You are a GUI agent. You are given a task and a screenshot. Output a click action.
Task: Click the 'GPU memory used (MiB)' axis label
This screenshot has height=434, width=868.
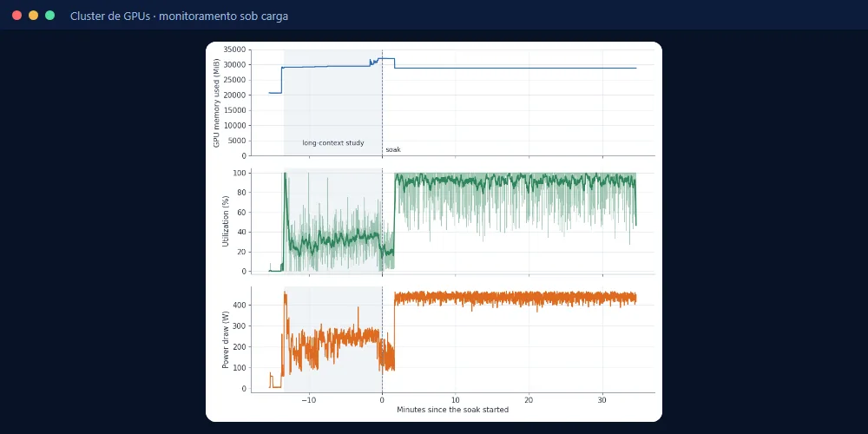217,102
